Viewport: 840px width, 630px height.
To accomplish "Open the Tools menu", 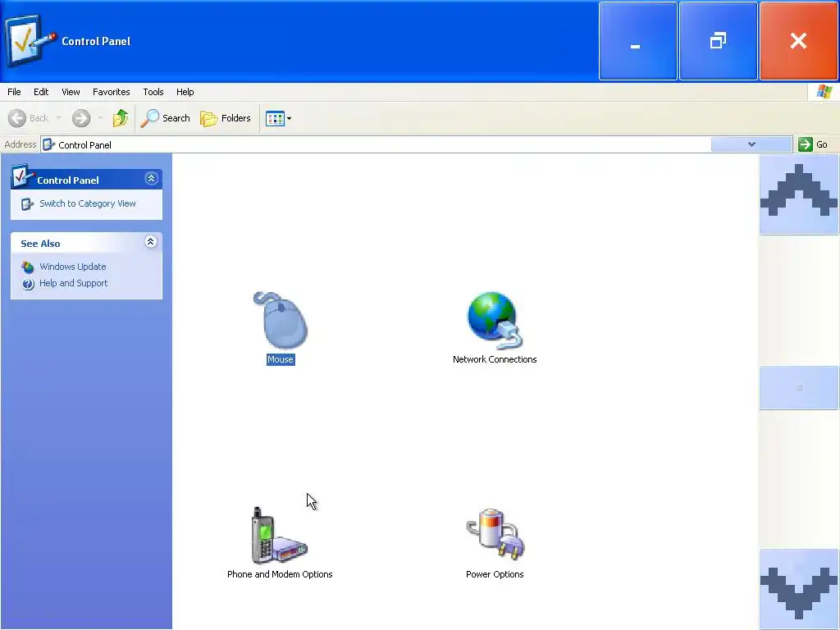I will point(153,92).
